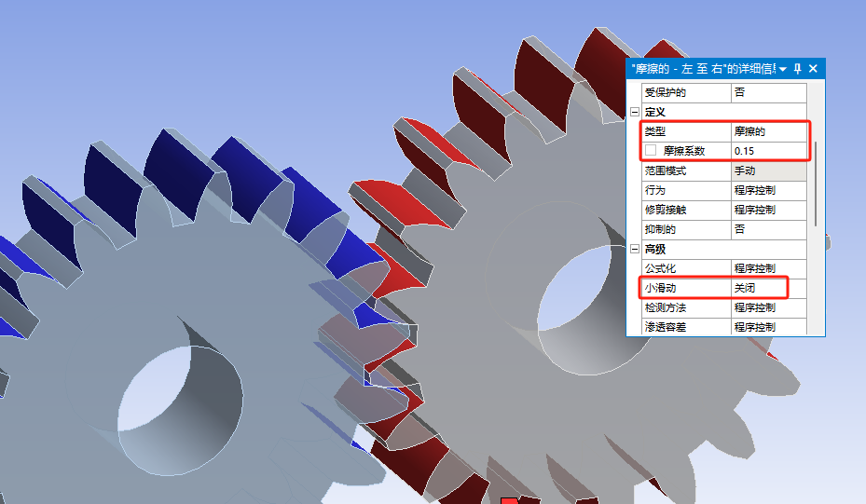Close the friction contact details panel

(x=813, y=69)
